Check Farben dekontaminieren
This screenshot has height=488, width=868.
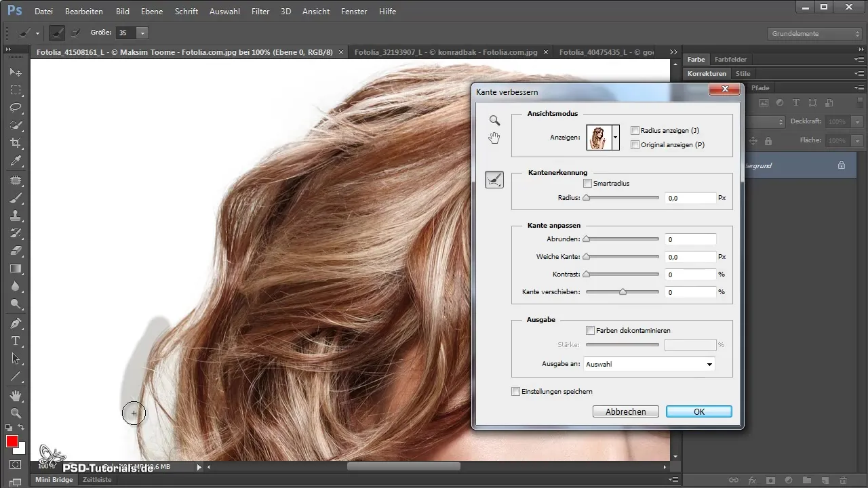(x=591, y=330)
